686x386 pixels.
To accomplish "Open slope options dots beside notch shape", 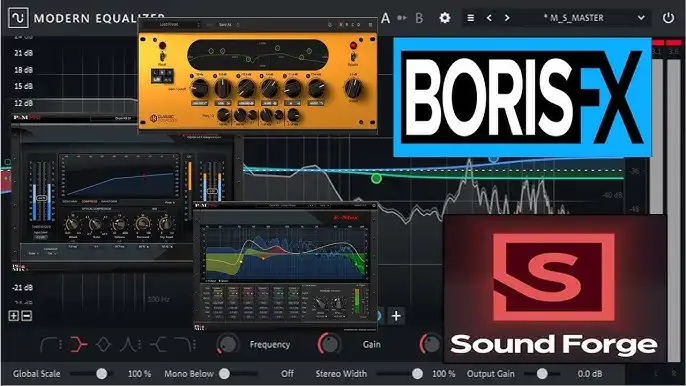I will 140,345.
